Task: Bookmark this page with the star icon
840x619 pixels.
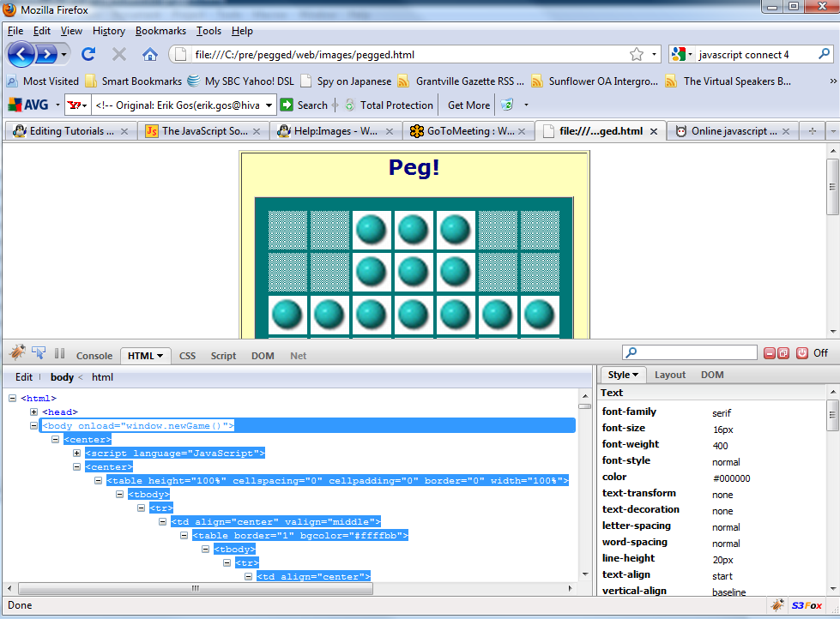Action: [637, 54]
